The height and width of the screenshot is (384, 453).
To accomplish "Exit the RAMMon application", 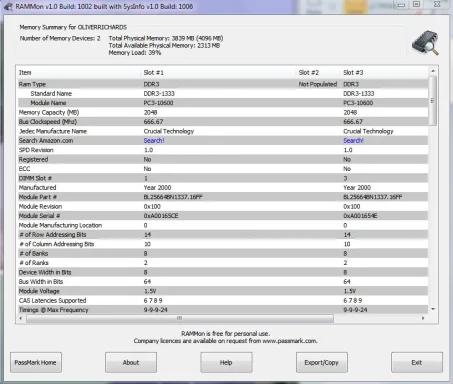I will (x=417, y=362).
